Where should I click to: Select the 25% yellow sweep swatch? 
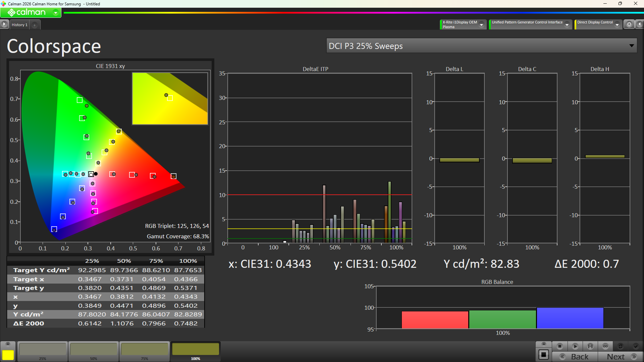pyautogui.click(x=43, y=351)
